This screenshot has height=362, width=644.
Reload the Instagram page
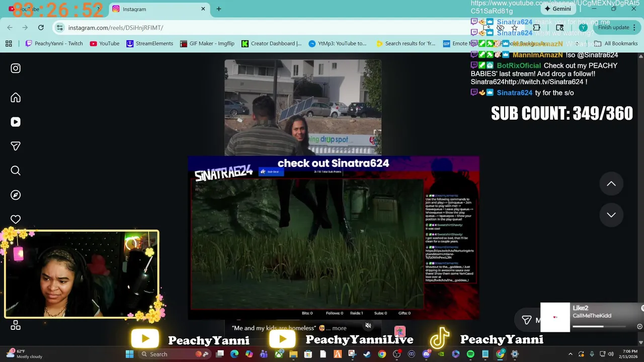tap(41, 28)
